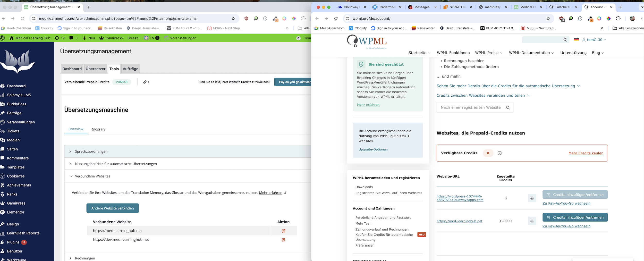Open the Plugins menu in the sidebar
This screenshot has width=644, height=261.
coord(13,242)
